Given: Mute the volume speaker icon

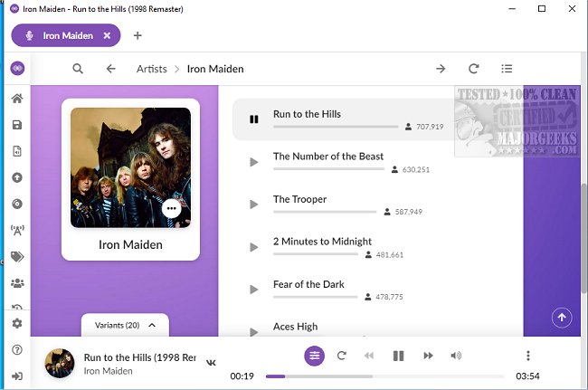Looking at the screenshot, I should pyautogui.click(x=456, y=356).
